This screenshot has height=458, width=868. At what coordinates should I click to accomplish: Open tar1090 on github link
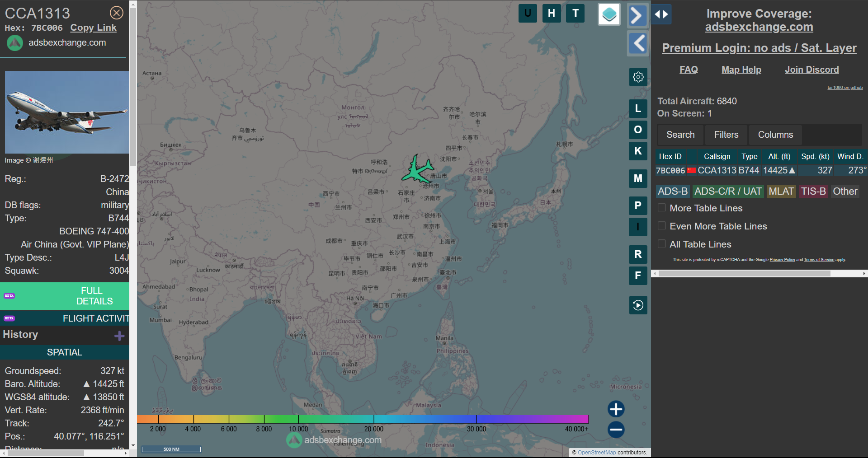tap(845, 88)
